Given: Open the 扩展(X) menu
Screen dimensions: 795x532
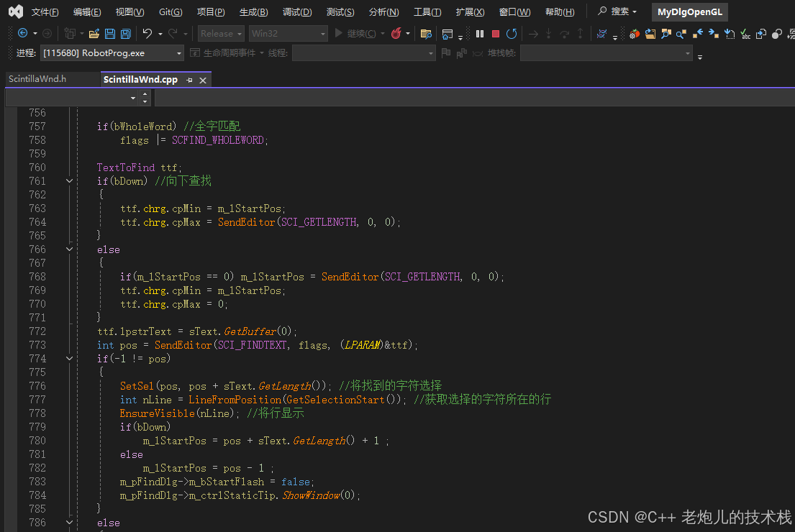Looking at the screenshot, I should pyautogui.click(x=470, y=12).
